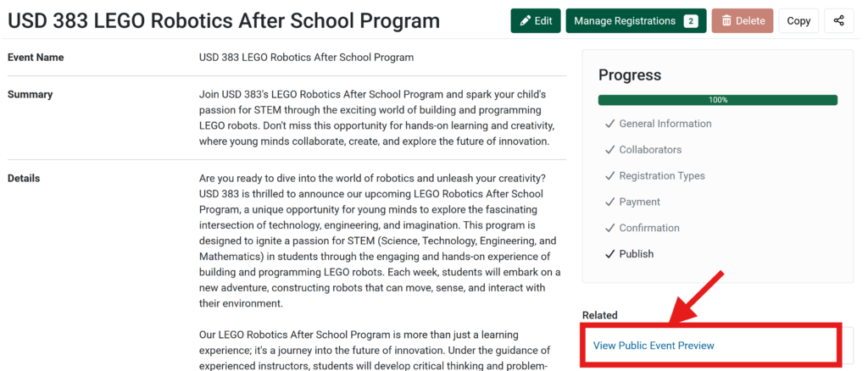
Task: Click checkmark beside Collaborators
Action: click(x=609, y=150)
